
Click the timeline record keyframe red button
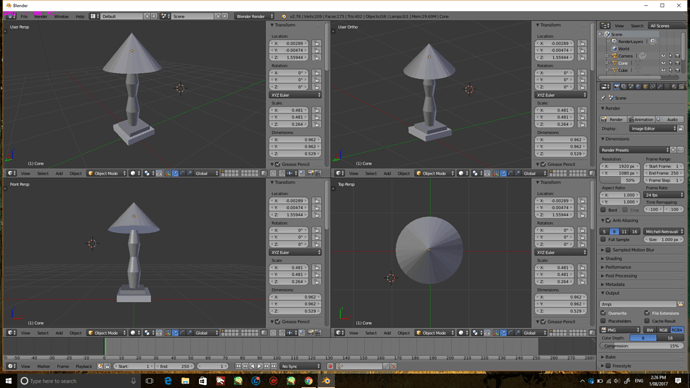pyautogui.click(x=330, y=366)
